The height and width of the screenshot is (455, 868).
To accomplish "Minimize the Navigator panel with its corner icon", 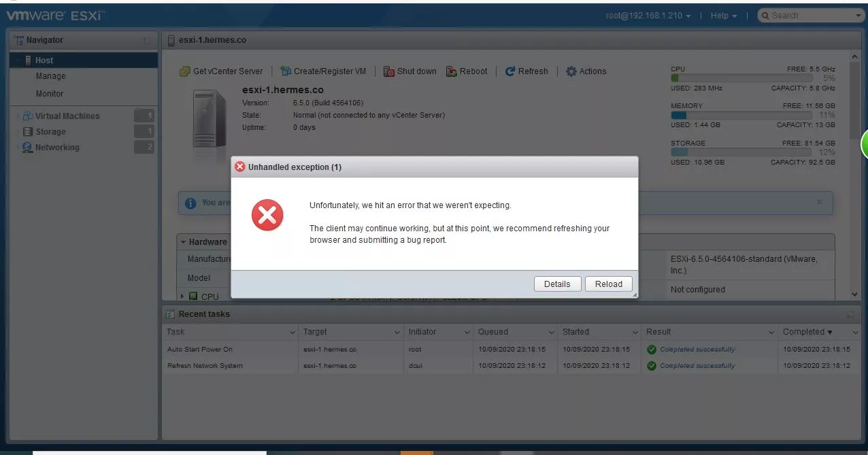I will point(147,41).
